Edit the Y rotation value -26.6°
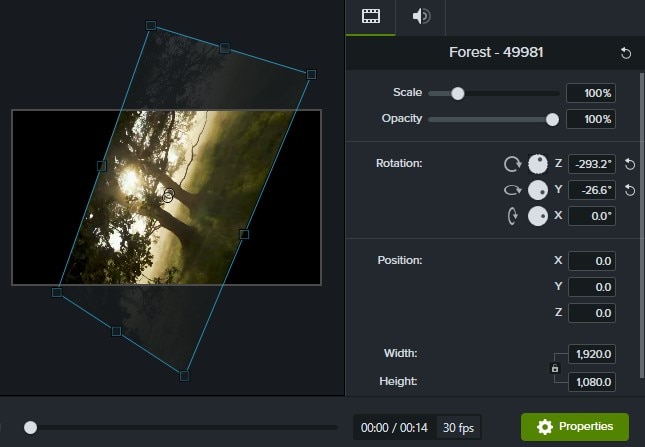This screenshot has width=645, height=447. tap(592, 190)
